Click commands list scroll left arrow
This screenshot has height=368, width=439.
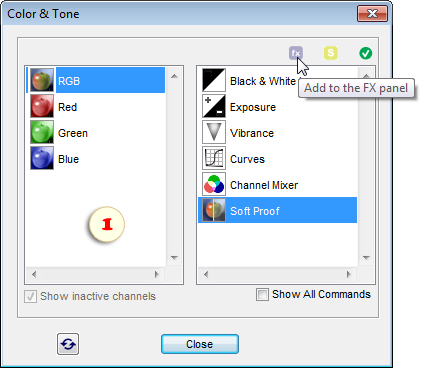pos(206,274)
